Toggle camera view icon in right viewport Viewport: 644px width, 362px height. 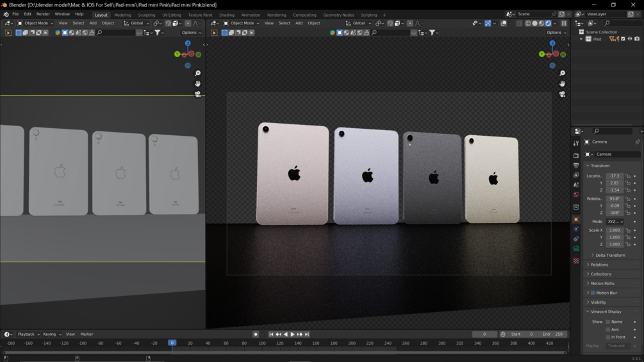pyautogui.click(x=562, y=94)
